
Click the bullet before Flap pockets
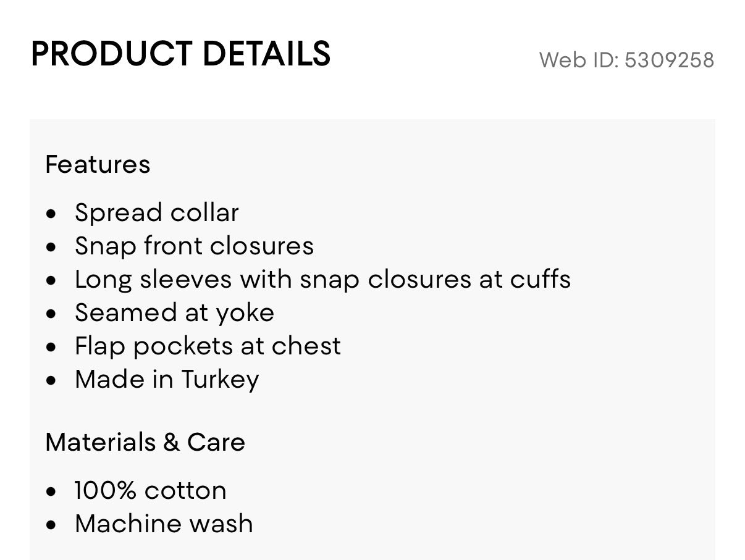tap(51, 348)
